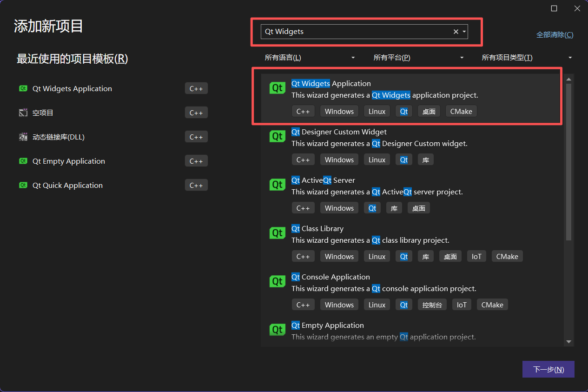Click Windows tag on Qt ActiveQt Server

[339, 208]
